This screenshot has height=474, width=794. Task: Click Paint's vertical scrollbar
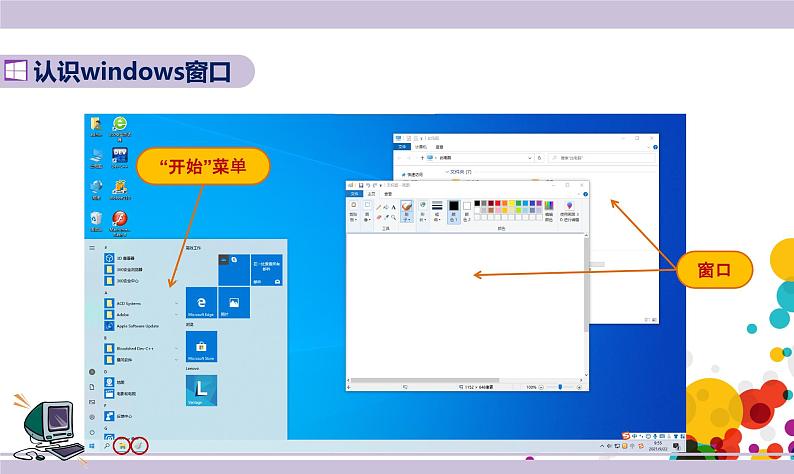(586, 307)
